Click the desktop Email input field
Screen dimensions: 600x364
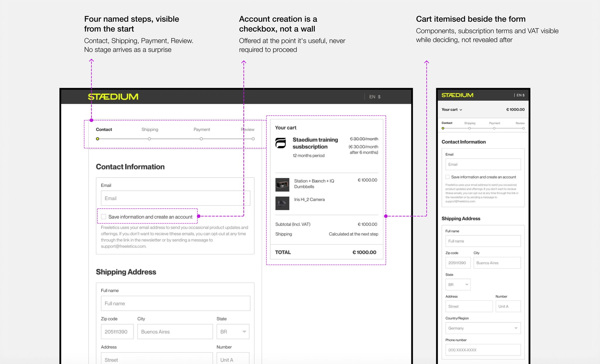pyautogui.click(x=175, y=198)
